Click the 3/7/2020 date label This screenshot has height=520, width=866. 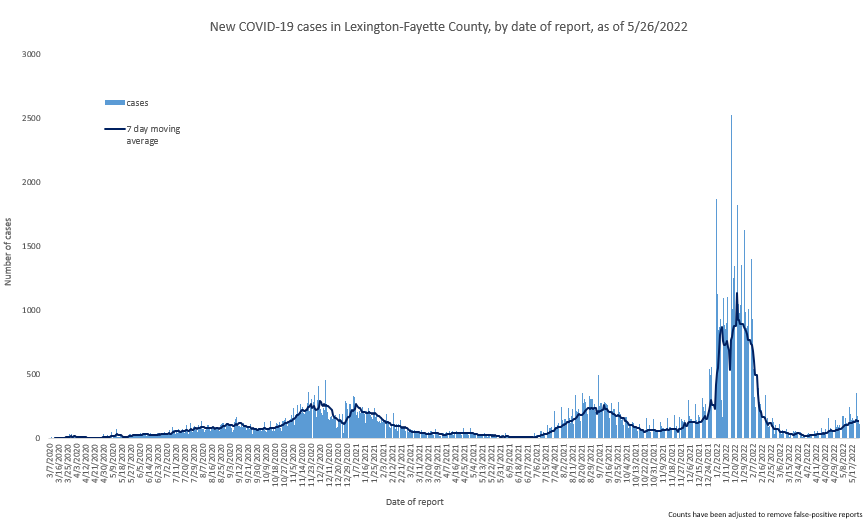[x=51, y=457]
